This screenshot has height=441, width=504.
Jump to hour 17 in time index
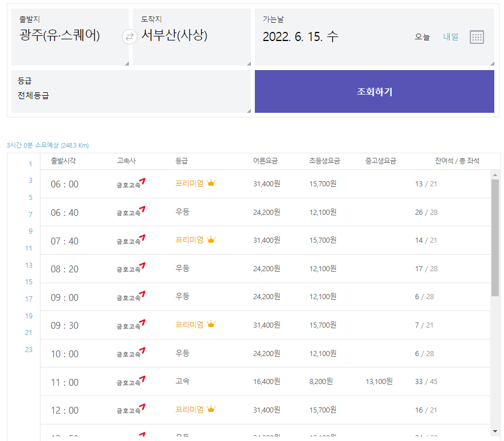coord(29,299)
